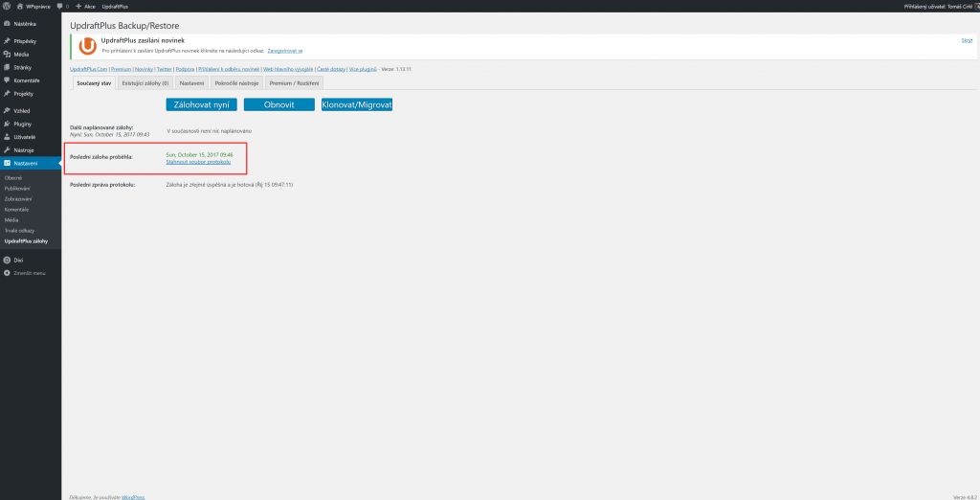980x500 pixels.
Task: Click text V současnosti není nic naplánováno
Action: click(210, 131)
